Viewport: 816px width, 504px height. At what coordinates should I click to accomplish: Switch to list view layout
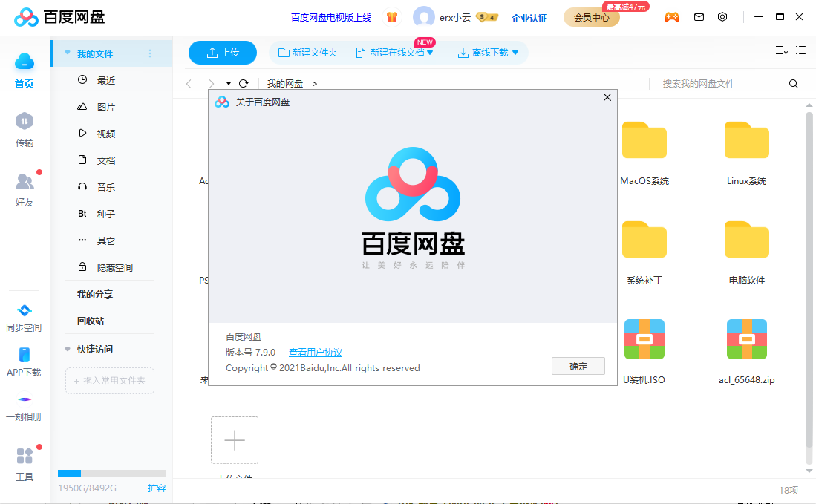[x=800, y=50]
